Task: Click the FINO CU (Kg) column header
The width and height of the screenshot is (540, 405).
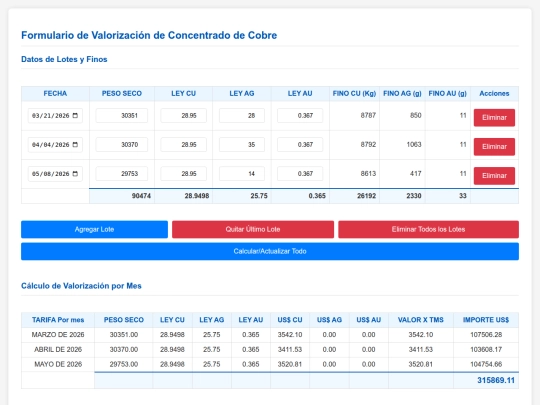Action: [x=354, y=94]
